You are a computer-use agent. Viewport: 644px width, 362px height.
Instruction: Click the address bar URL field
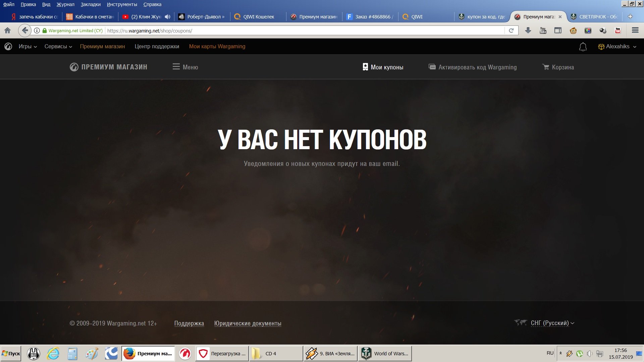(x=305, y=31)
